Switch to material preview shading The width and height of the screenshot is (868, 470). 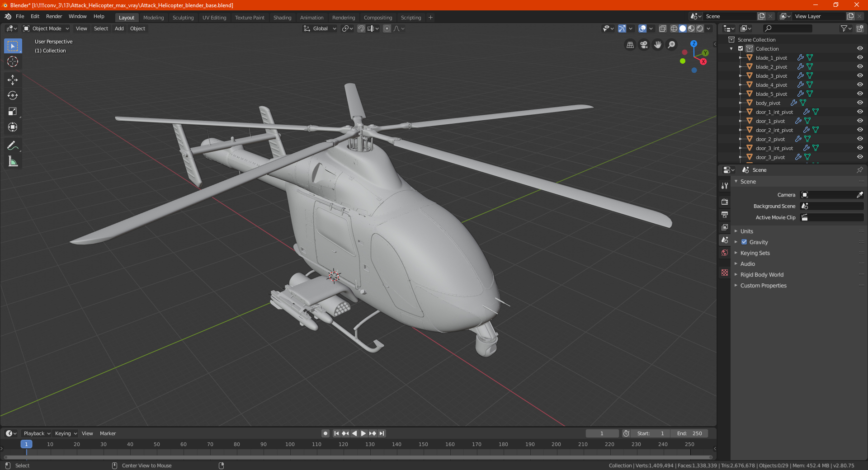click(x=691, y=28)
